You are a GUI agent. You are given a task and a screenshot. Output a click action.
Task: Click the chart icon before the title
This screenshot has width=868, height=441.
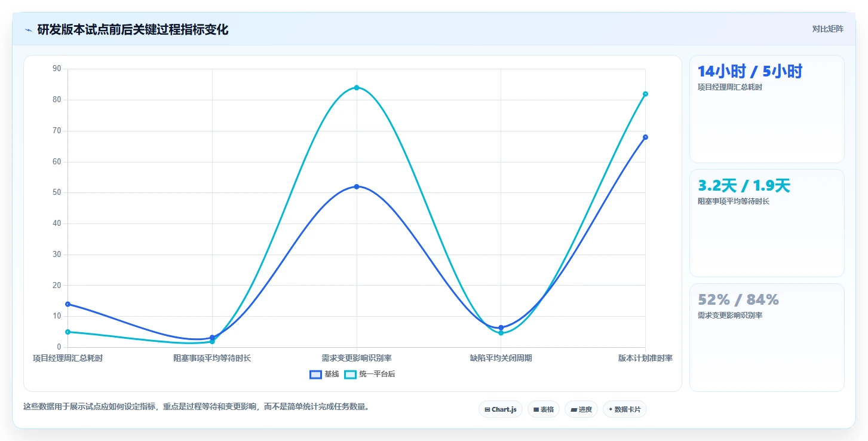(28, 30)
